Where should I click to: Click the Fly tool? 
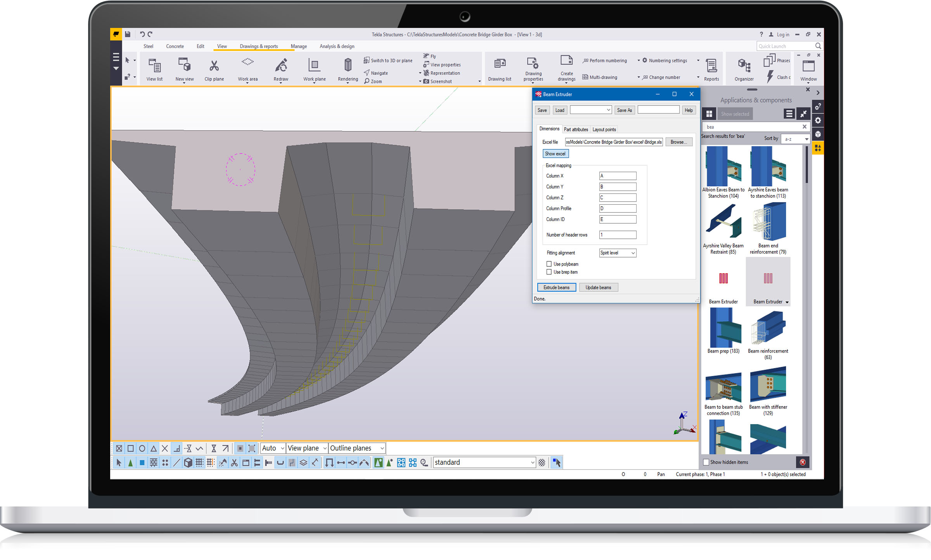tap(429, 56)
